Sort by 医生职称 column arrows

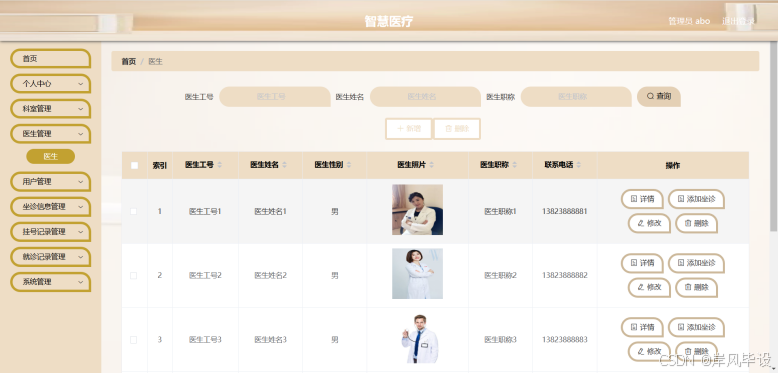tap(515, 165)
